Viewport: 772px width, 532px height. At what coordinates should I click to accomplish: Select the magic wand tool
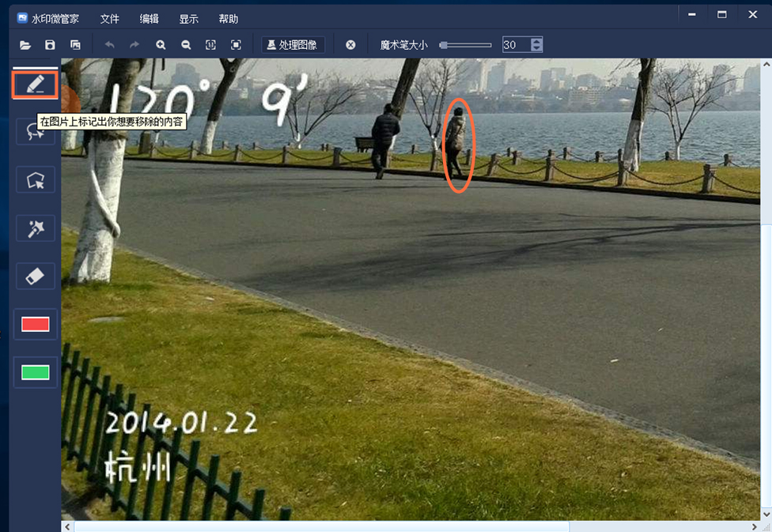coord(36,228)
